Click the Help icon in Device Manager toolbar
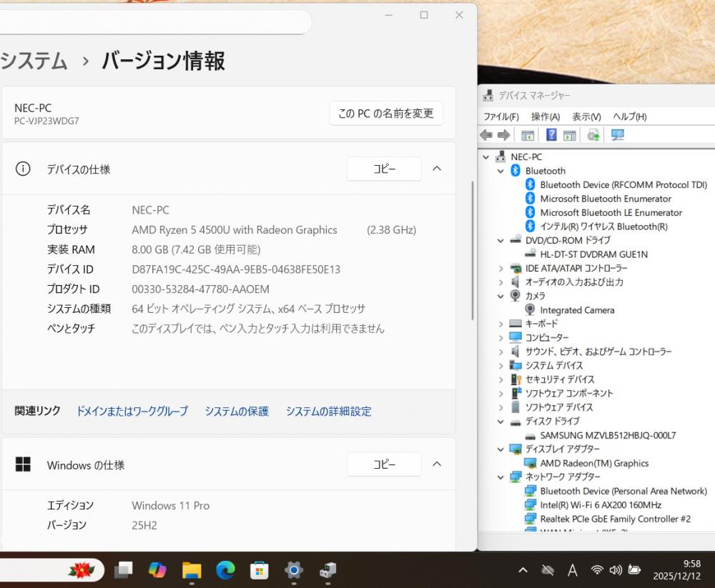The image size is (715, 588). pos(551,135)
